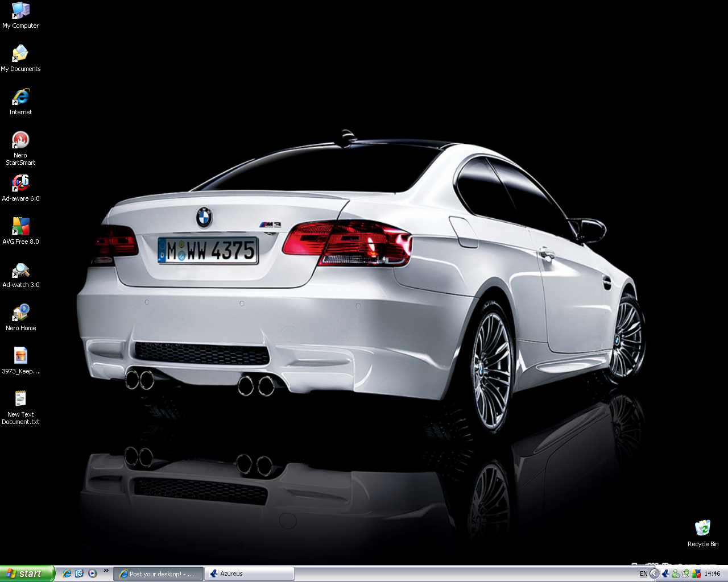The height and width of the screenshot is (582, 728).
Task: Select the Internet Explorer desktop shortcut
Action: pos(20,102)
